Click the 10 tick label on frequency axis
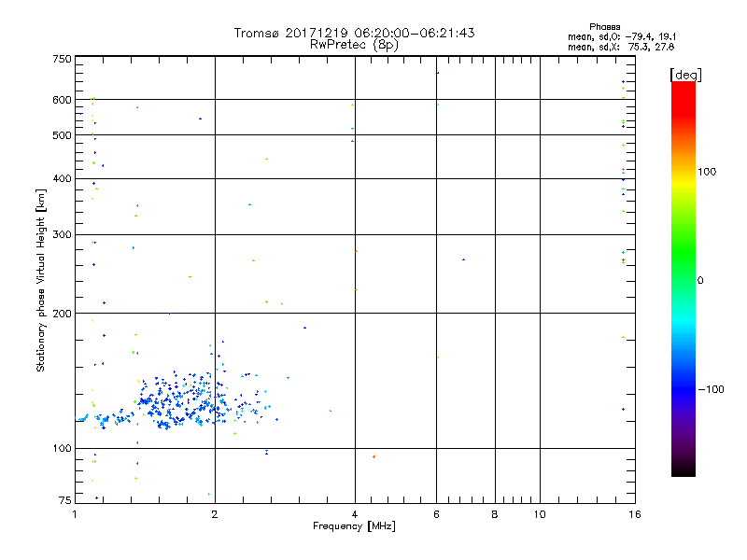The image size is (747, 560). (x=540, y=514)
